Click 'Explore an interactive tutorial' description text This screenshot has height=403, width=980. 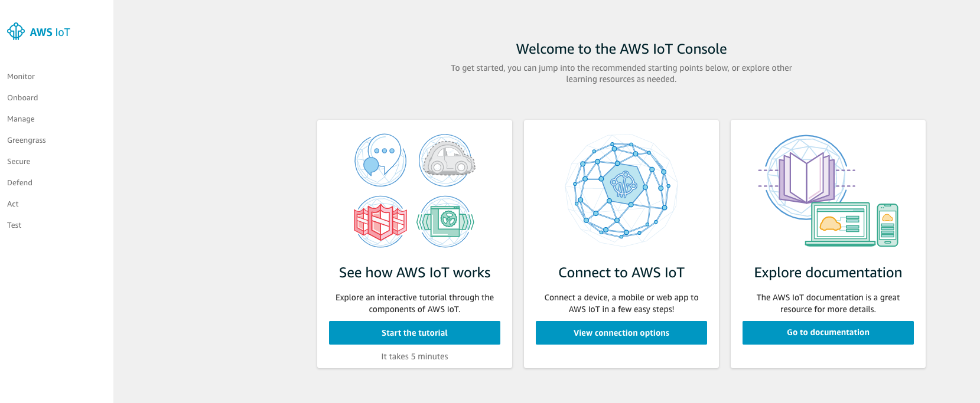point(415,303)
